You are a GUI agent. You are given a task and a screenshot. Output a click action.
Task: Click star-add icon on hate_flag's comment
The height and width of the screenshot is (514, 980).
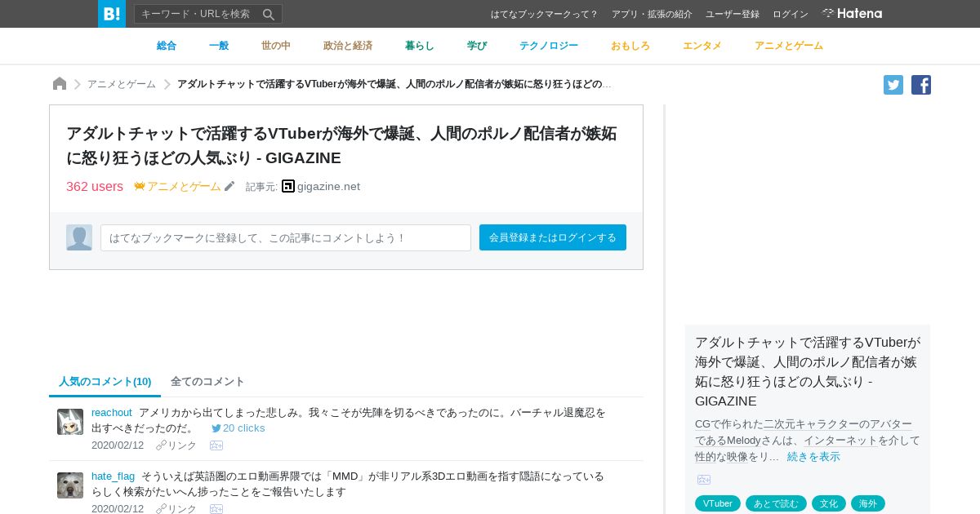[x=216, y=509]
